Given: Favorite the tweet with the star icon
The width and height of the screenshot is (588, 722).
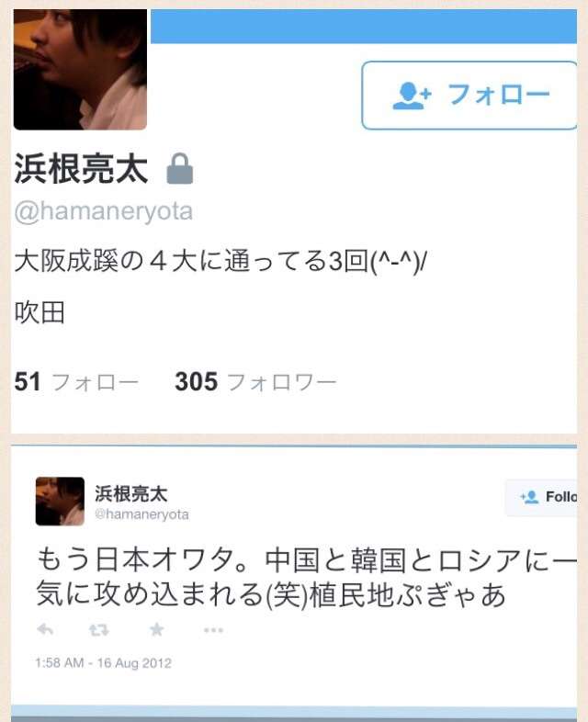Looking at the screenshot, I should click(x=156, y=629).
